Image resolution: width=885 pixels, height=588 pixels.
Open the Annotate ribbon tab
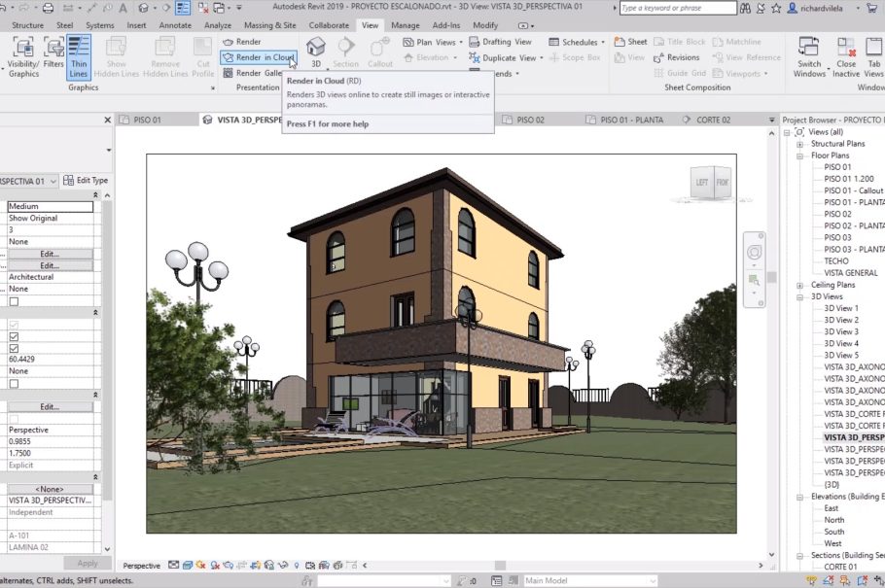[x=175, y=25]
